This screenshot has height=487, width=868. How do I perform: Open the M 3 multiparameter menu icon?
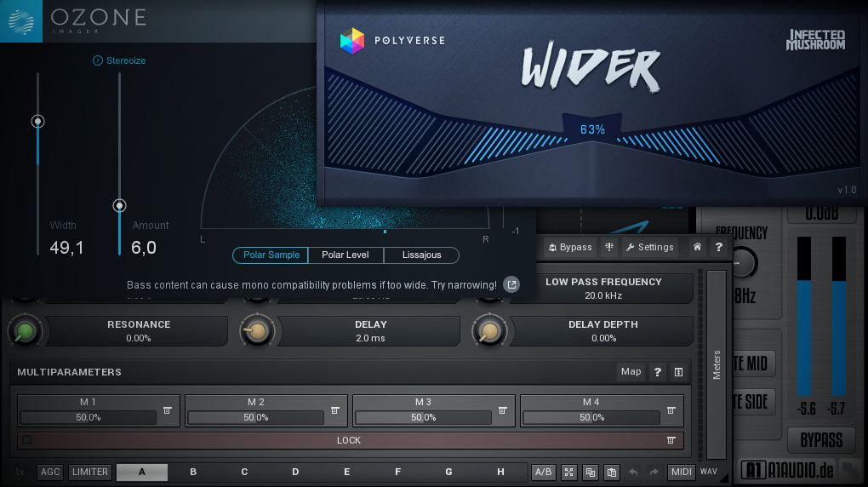pos(503,410)
